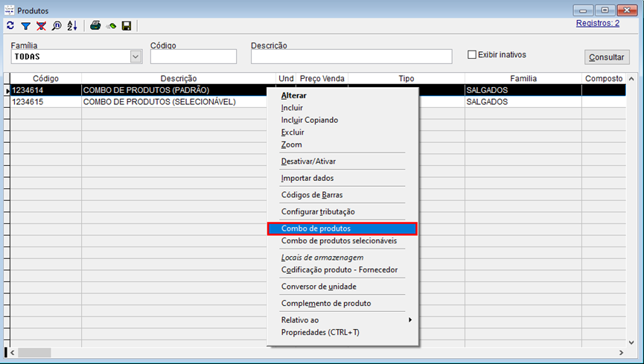Click the Produtos window title icon
Viewport: 644px width, 364px height.
tap(9, 10)
